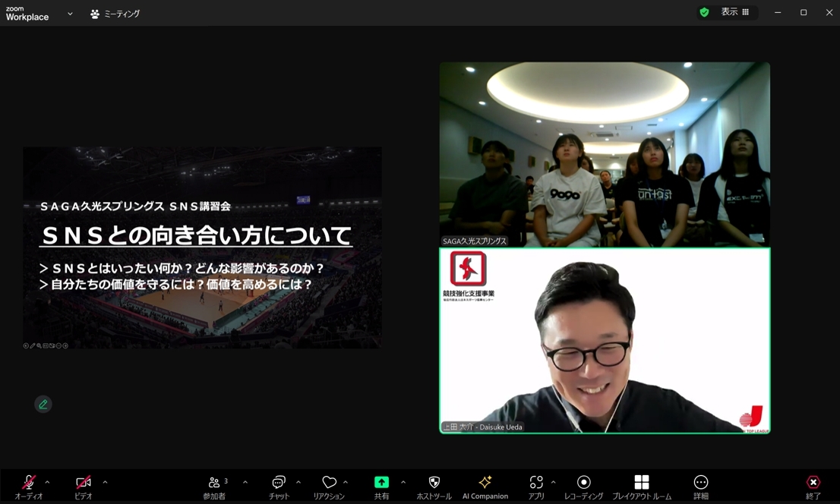The width and height of the screenshot is (840, 504).
Task: Expand the share options arrow
Action: click(x=403, y=482)
